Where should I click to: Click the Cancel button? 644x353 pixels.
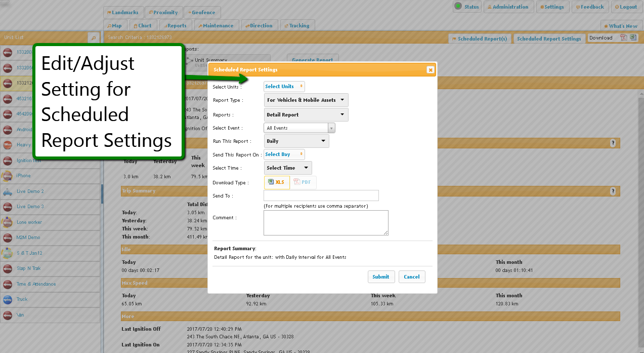[412, 277]
